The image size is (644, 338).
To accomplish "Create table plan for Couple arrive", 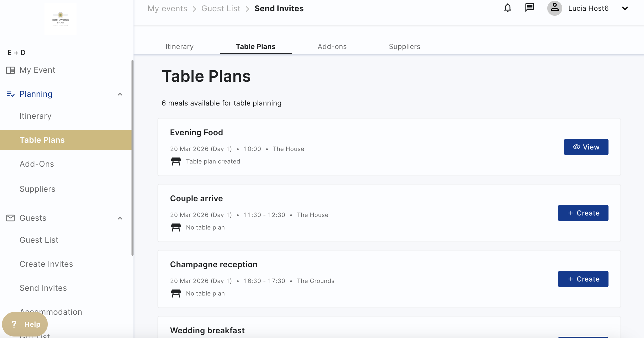I will [583, 213].
